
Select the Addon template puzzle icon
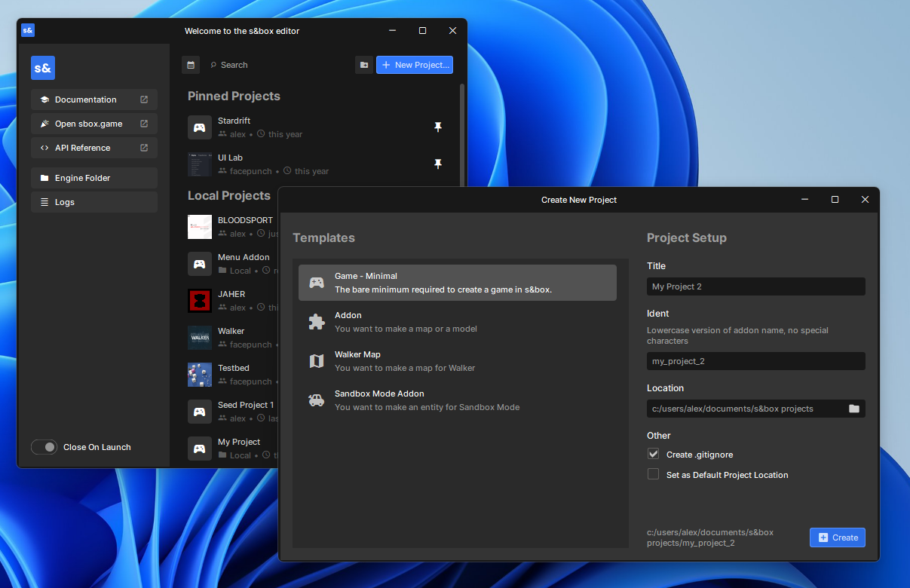[317, 323]
